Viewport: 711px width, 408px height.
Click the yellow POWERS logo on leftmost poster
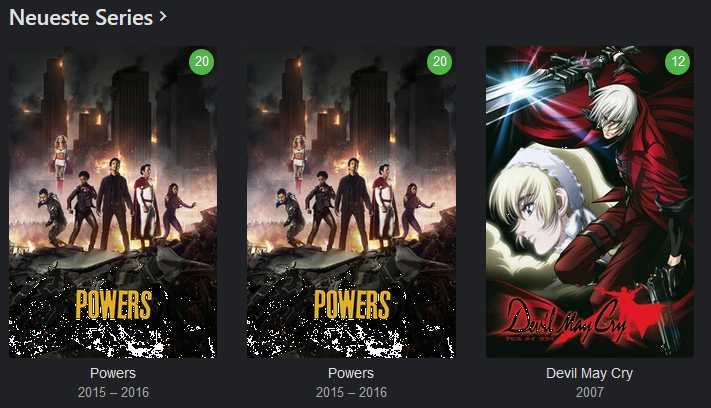[x=113, y=304]
